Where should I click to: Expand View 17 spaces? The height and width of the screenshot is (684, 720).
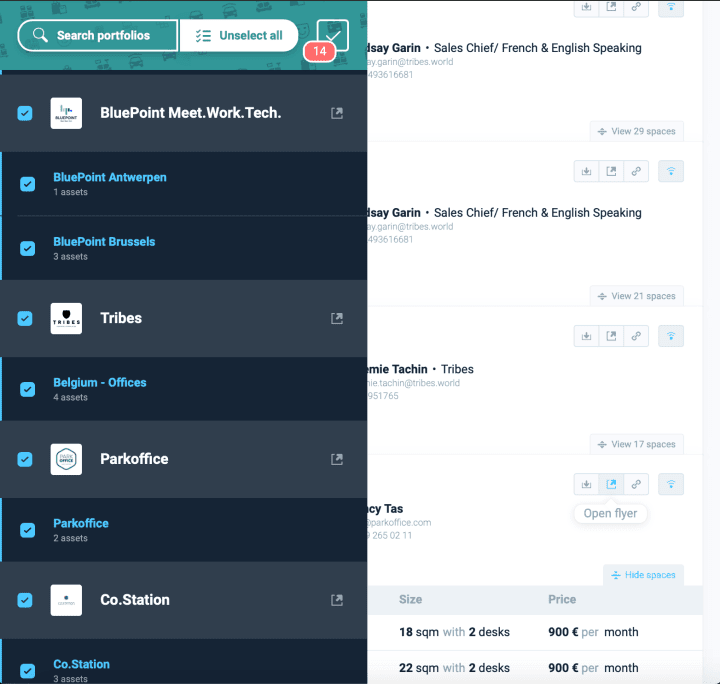coord(636,444)
